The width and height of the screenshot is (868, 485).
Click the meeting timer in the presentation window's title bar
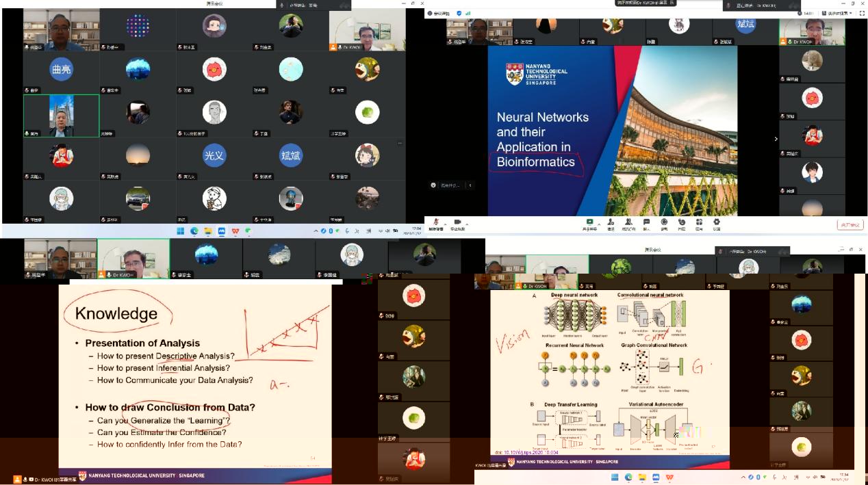(x=806, y=13)
